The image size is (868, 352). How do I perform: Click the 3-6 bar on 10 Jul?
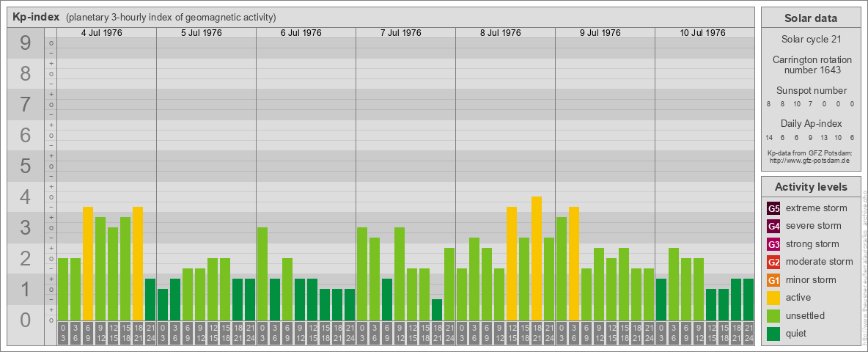click(673, 284)
